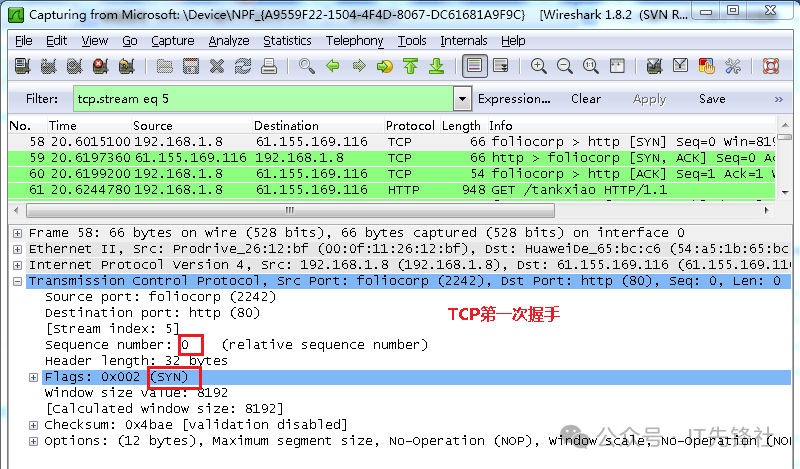Click the zoom in toolbar icon
The image size is (800, 469).
click(x=539, y=66)
